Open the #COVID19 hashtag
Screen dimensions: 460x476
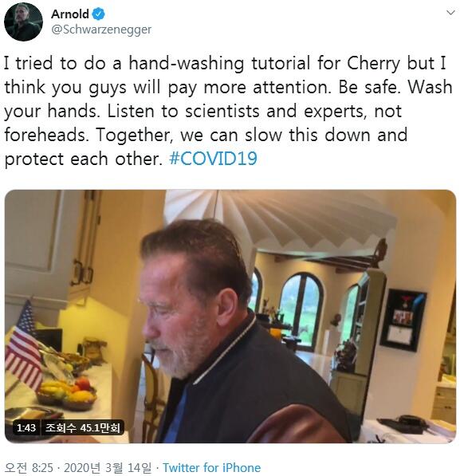pyautogui.click(x=213, y=159)
